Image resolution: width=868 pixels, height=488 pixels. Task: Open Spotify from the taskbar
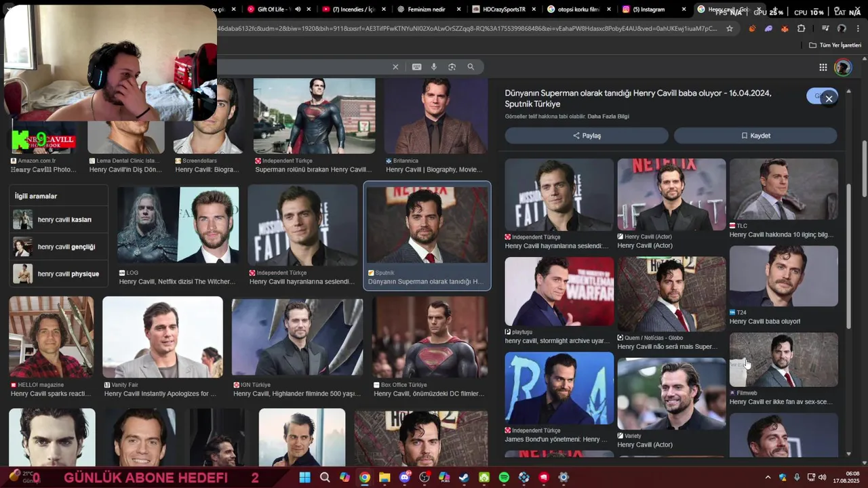[504, 477]
